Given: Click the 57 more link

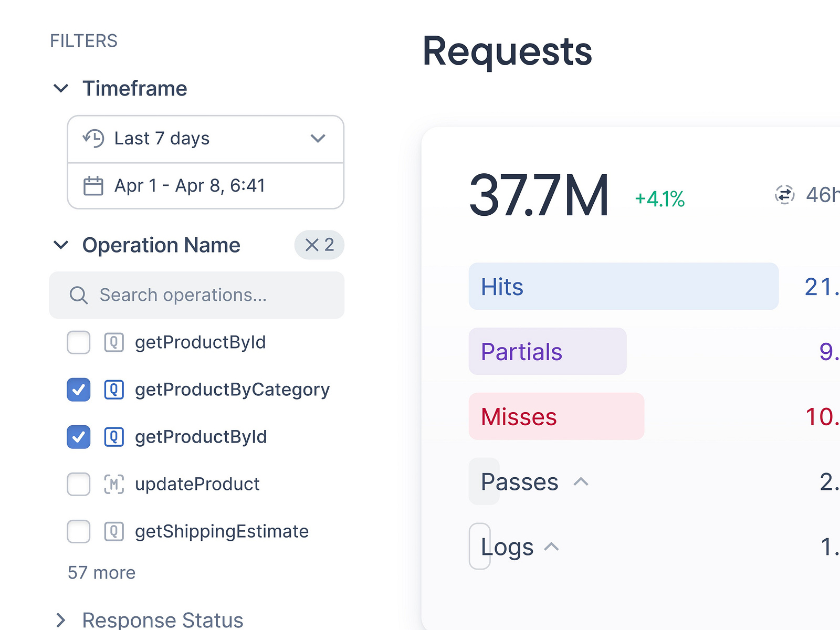Looking at the screenshot, I should (102, 572).
